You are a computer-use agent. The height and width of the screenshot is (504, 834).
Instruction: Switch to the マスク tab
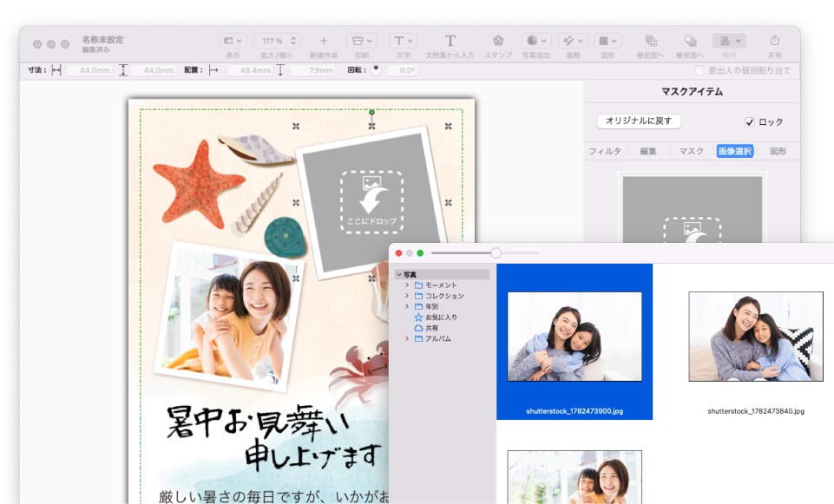click(692, 151)
